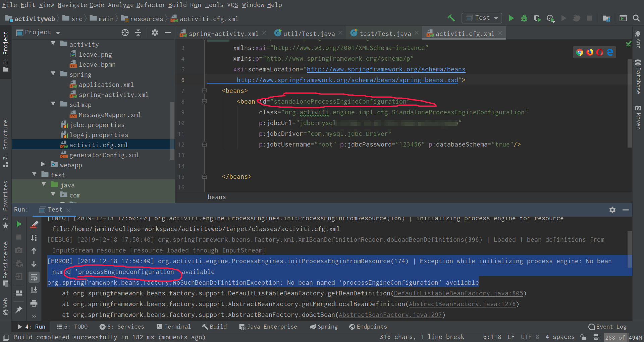The width and height of the screenshot is (644, 342).
Task: Pin the Run tab
Action: click(19, 309)
